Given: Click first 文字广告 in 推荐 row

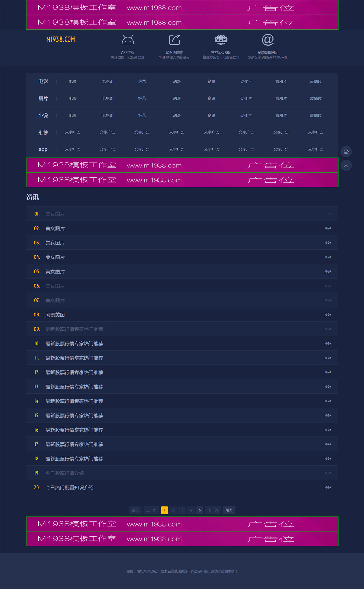Looking at the screenshot, I should coord(73,132).
